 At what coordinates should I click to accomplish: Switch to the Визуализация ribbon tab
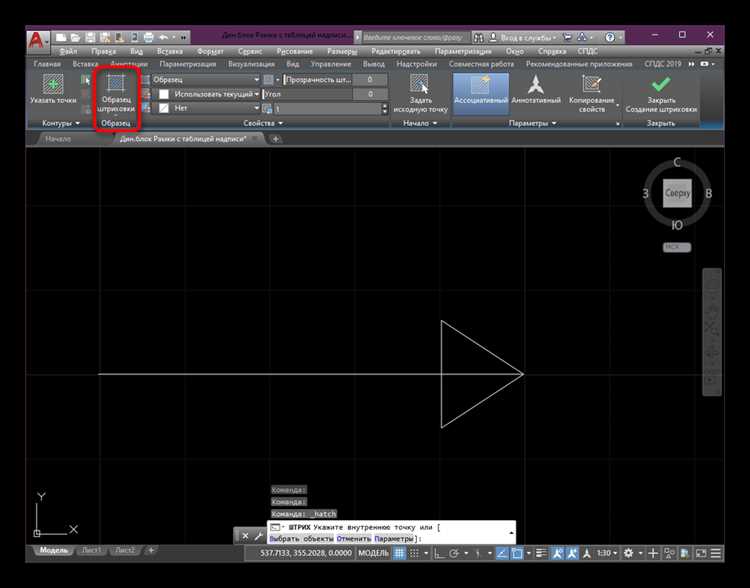click(x=251, y=64)
